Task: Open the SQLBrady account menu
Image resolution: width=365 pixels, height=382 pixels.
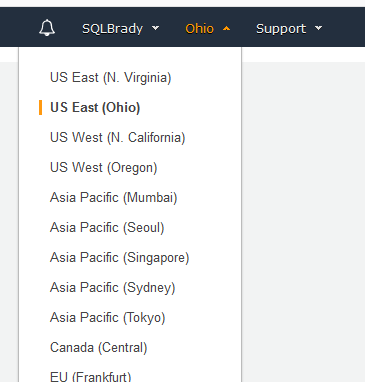Action: (120, 29)
